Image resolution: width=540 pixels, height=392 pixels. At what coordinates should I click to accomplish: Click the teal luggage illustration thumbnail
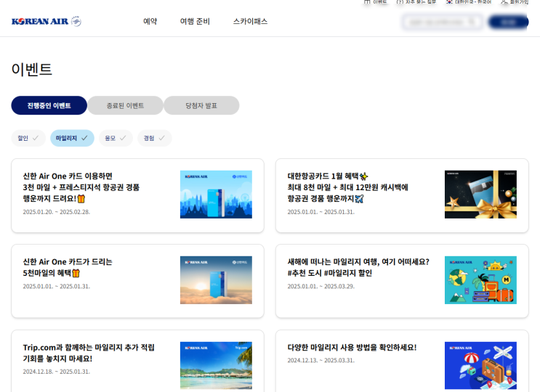tap(480, 280)
